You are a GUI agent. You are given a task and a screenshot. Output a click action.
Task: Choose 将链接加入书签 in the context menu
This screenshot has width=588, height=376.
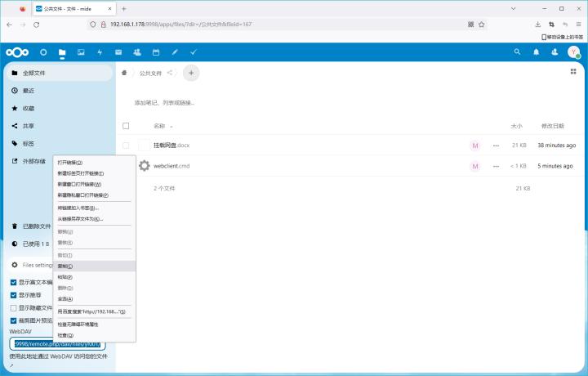tap(95, 208)
